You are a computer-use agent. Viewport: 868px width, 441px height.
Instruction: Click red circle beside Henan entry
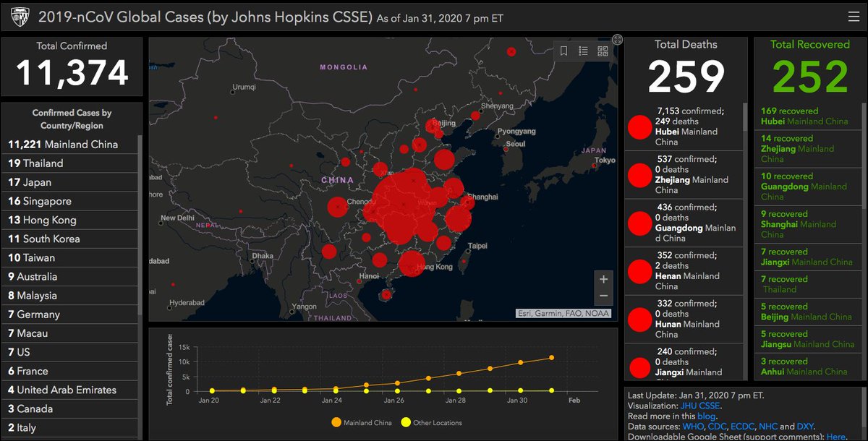(x=640, y=271)
